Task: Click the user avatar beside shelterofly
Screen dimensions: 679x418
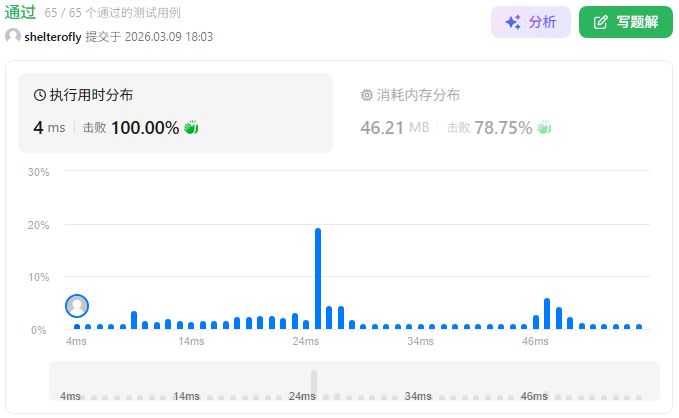Action: pos(13,36)
